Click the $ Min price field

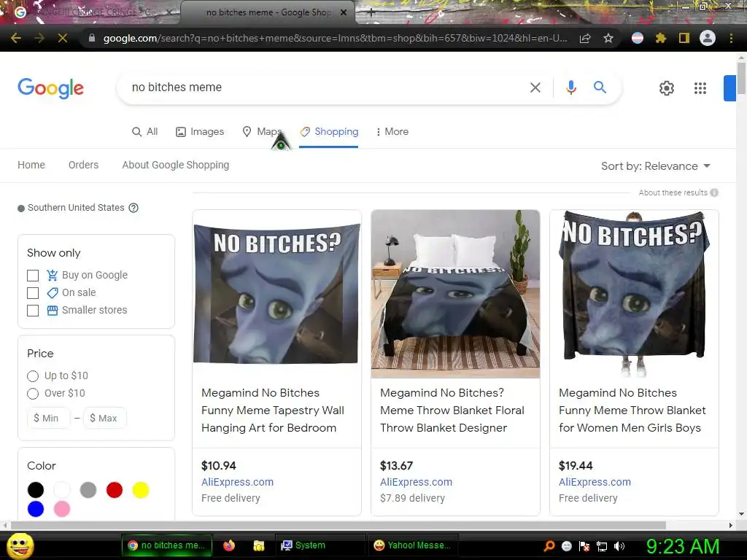click(x=49, y=418)
